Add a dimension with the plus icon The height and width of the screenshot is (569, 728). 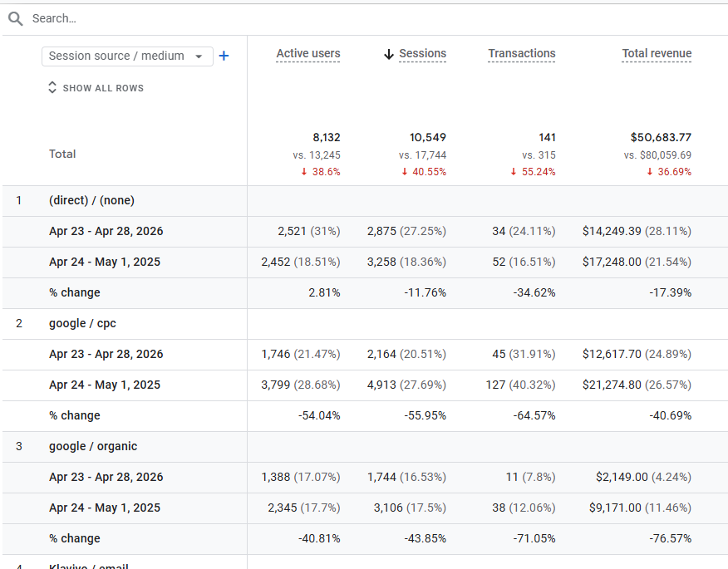coord(224,56)
